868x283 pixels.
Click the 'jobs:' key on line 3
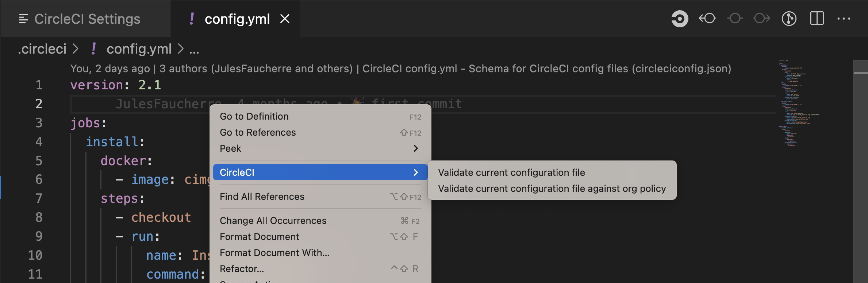(88, 123)
